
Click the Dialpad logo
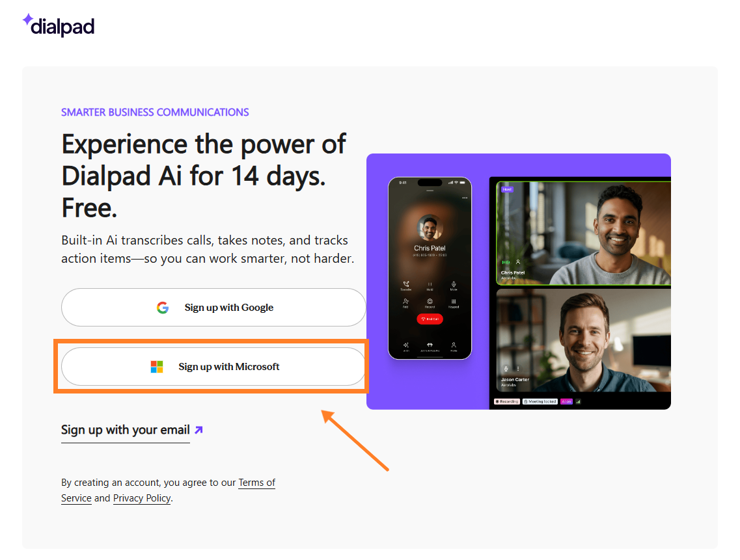click(x=59, y=25)
